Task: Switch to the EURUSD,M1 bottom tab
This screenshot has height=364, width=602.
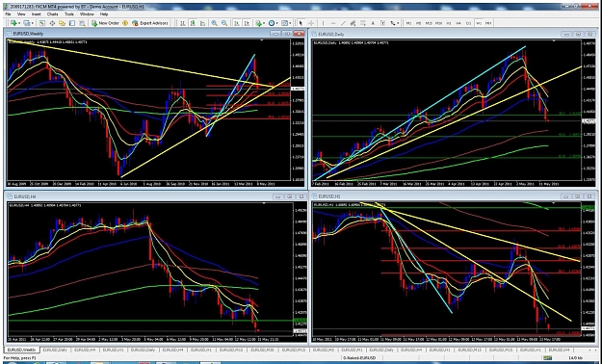Action: pyautogui.click(x=352, y=350)
